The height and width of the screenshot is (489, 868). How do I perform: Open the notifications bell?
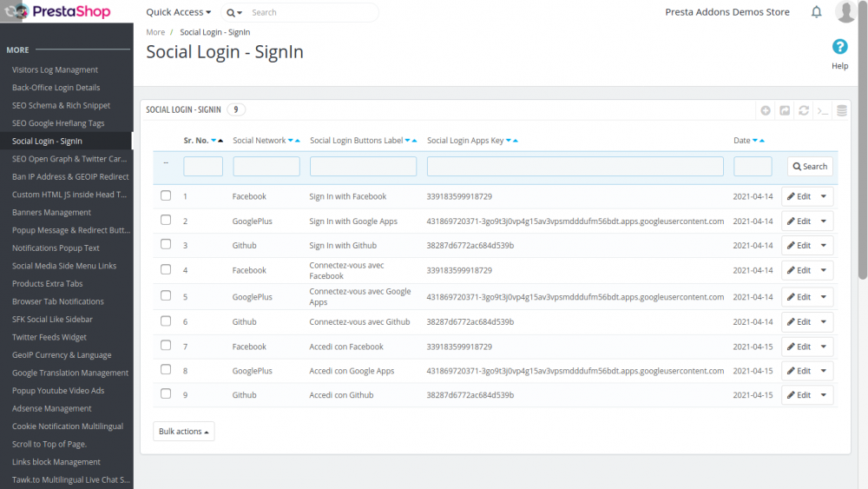tap(816, 11)
